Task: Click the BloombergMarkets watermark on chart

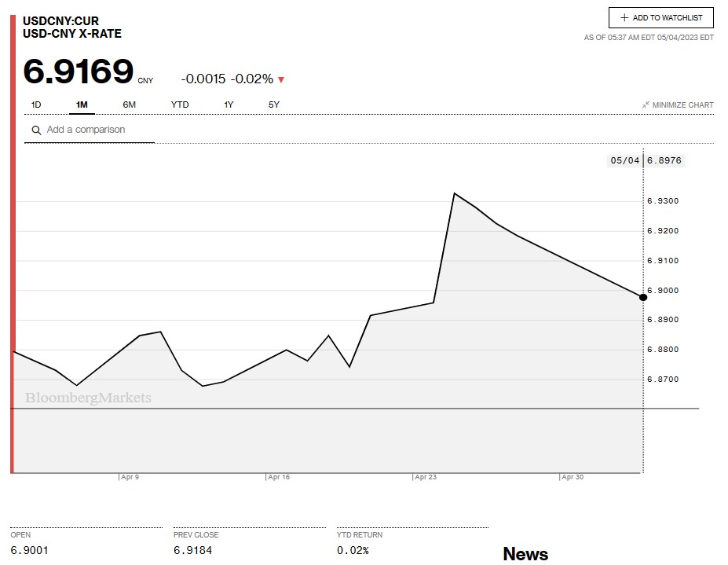Action: pyautogui.click(x=88, y=398)
